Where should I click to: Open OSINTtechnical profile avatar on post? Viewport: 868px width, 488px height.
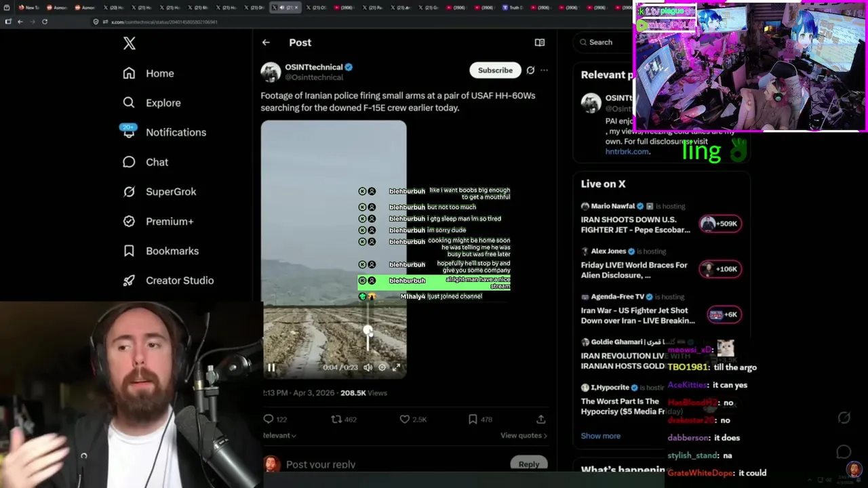click(271, 72)
